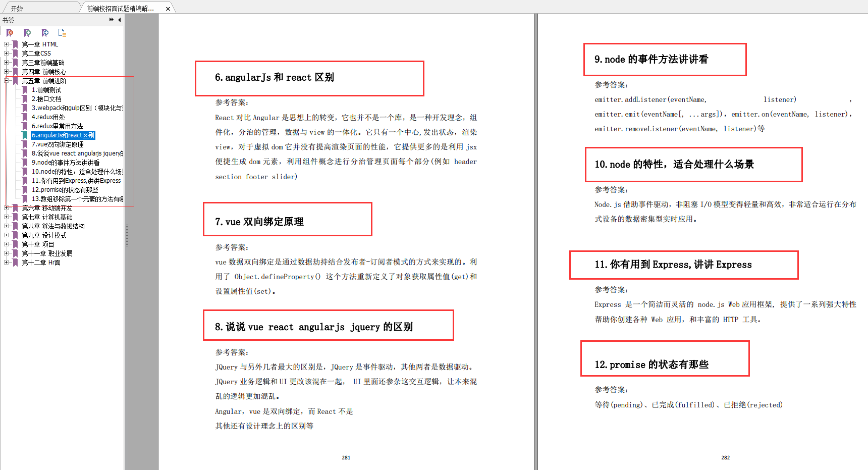Click the delete bookmark icon
This screenshot has height=470, width=868.
[x=10, y=33]
